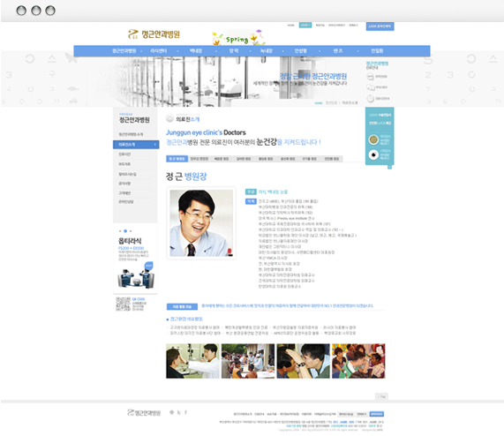This screenshot has width=504, height=436.
Task: Click the HOME link in top utility bar
Action: click(x=291, y=25)
